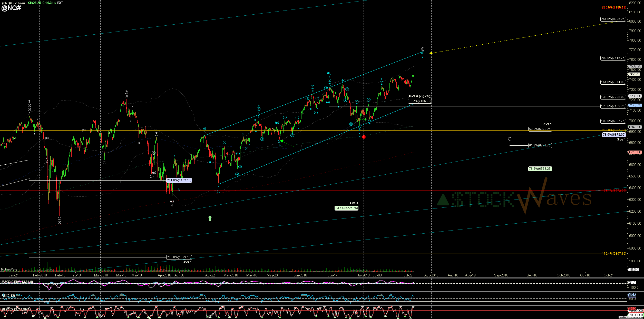Click the B vs A (Zig Zag) annotation
This screenshot has height=319, width=644.
tap(420, 96)
